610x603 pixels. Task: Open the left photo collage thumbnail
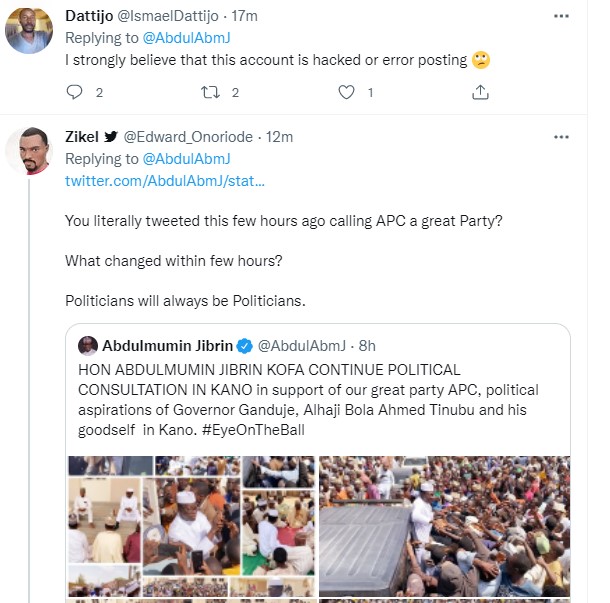pos(191,527)
